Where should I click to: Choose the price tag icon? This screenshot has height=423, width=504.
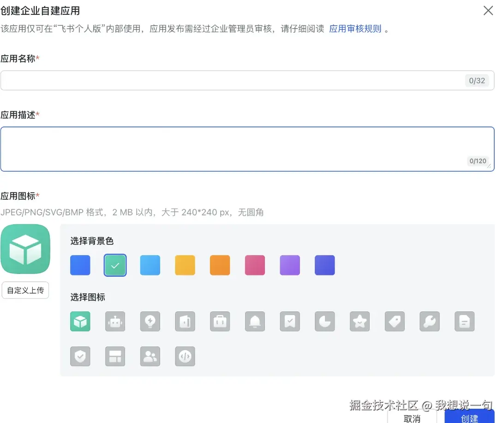click(x=395, y=321)
